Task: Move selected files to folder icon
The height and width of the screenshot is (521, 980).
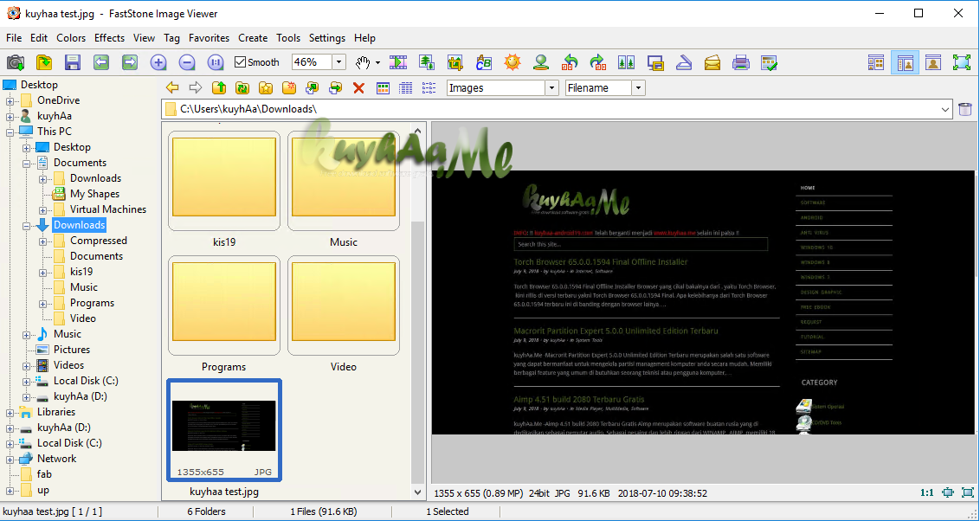Action: 336,88
